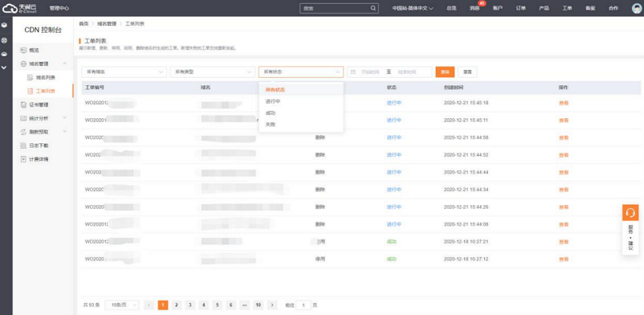Expand the 统计分析 sidebar group

click(64, 118)
